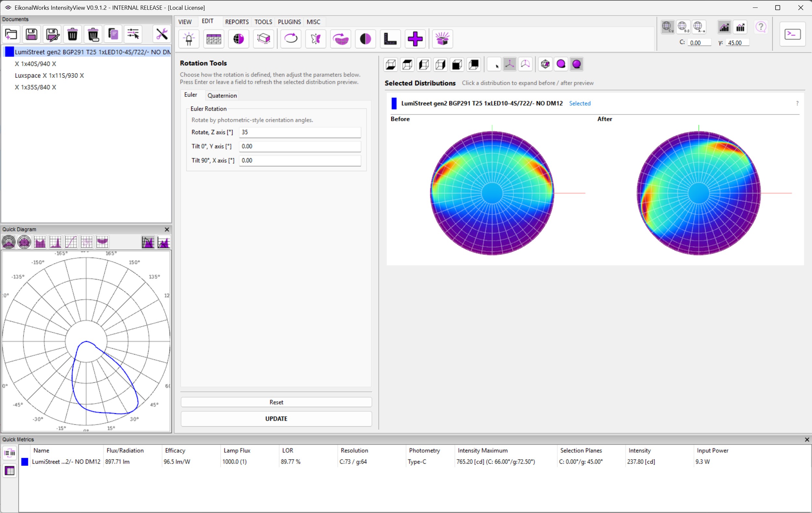
Task: Open the wrench and screwdriver tools icon
Action: [x=162, y=34]
